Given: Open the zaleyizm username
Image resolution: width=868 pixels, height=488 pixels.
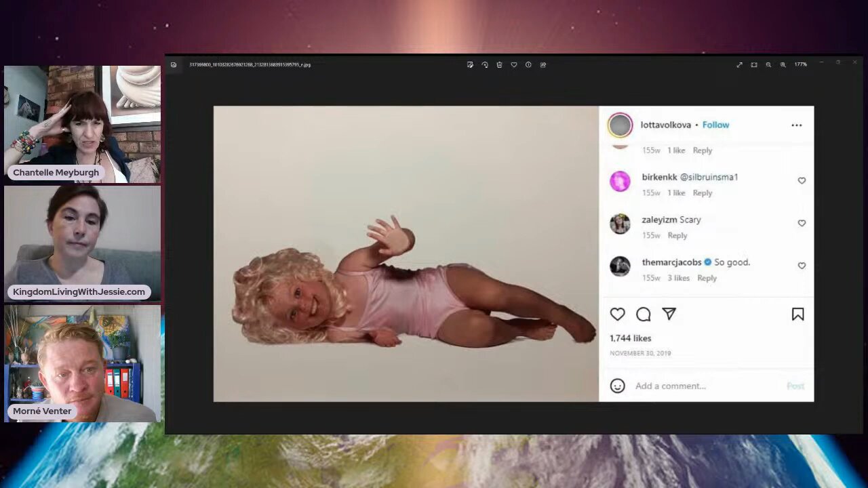Looking at the screenshot, I should click(660, 220).
